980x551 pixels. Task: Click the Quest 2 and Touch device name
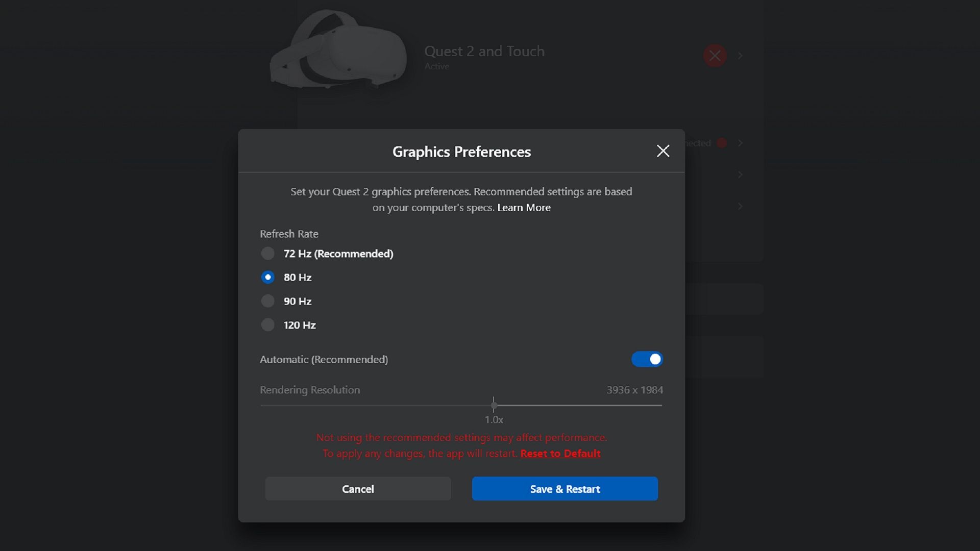[484, 51]
